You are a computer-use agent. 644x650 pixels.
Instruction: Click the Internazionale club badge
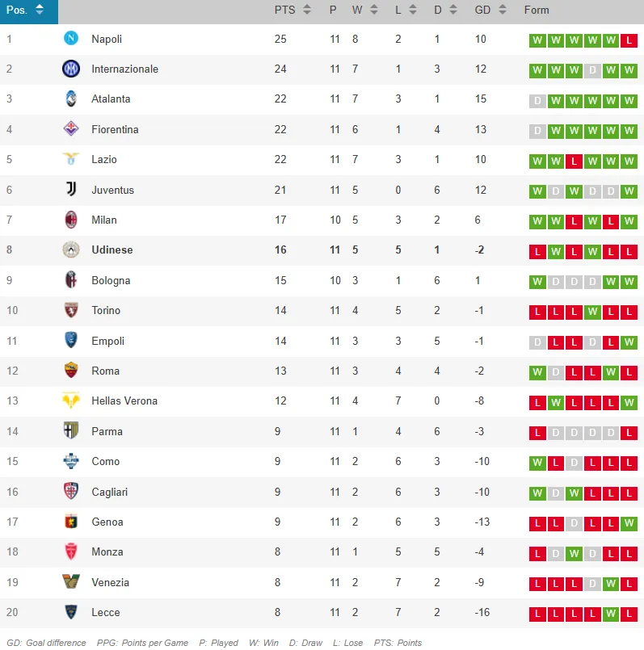(71, 69)
